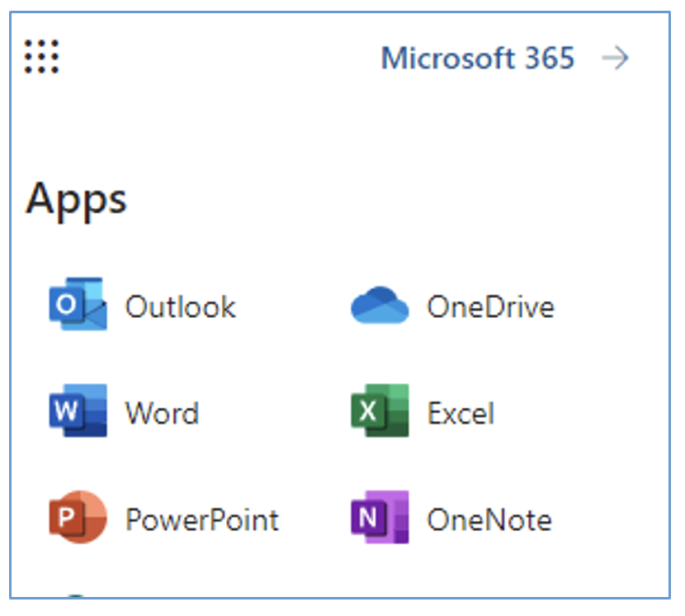Click the arrow beside Microsoft 365
The width and height of the screenshot is (685, 616).
point(615,58)
